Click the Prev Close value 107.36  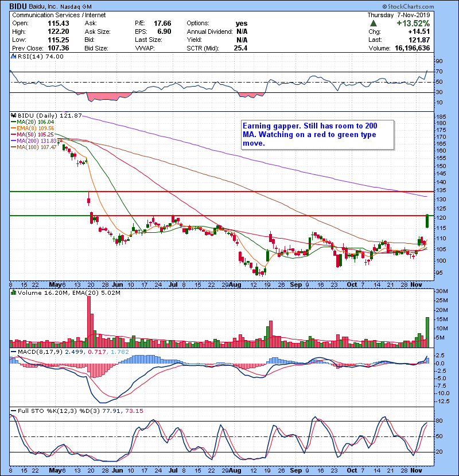(59, 48)
